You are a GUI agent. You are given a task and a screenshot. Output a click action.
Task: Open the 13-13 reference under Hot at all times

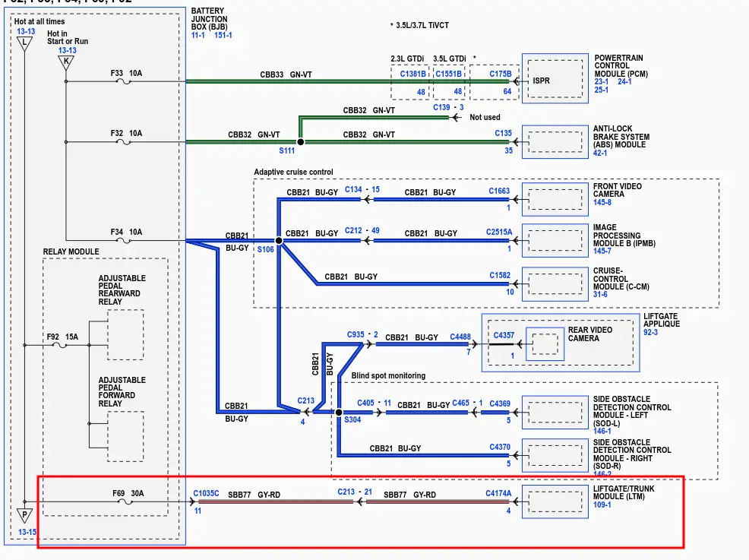[x=27, y=32]
